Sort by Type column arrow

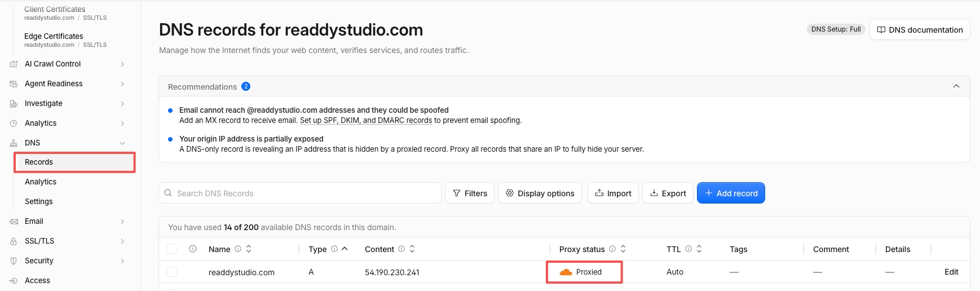345,249
